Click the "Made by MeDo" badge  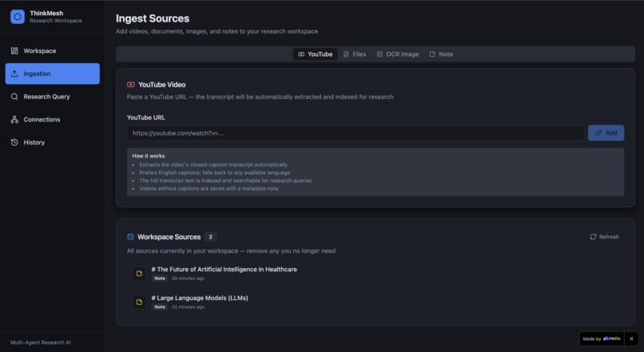[x=602, y=339]
